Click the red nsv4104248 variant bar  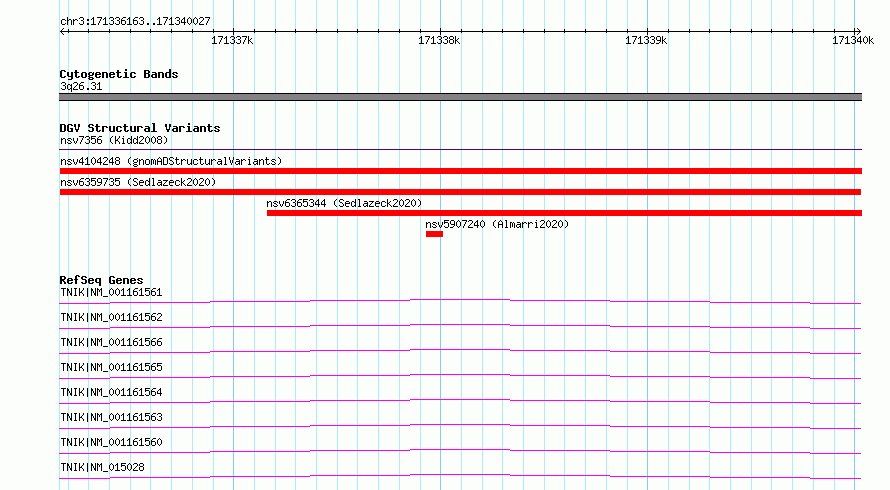460,171
